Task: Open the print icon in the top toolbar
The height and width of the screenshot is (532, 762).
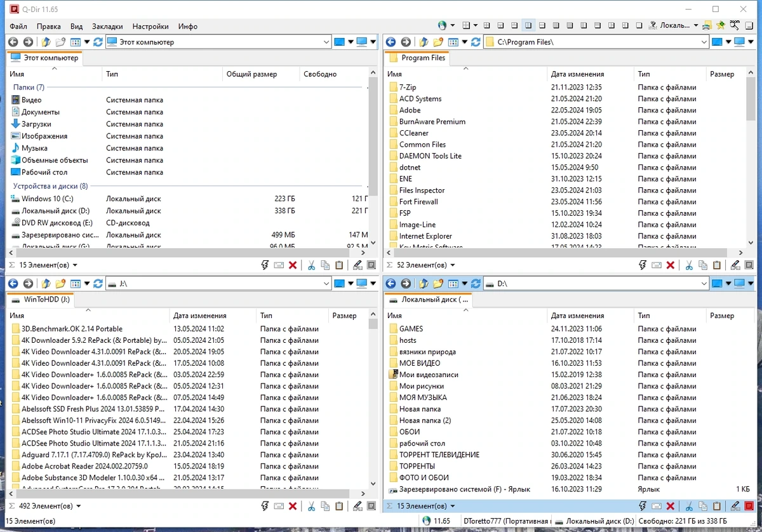Action: (706, 25)
